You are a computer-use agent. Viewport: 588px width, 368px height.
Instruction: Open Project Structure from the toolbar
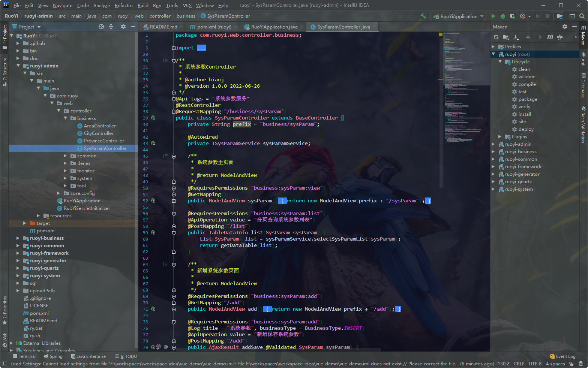(560, 16)
